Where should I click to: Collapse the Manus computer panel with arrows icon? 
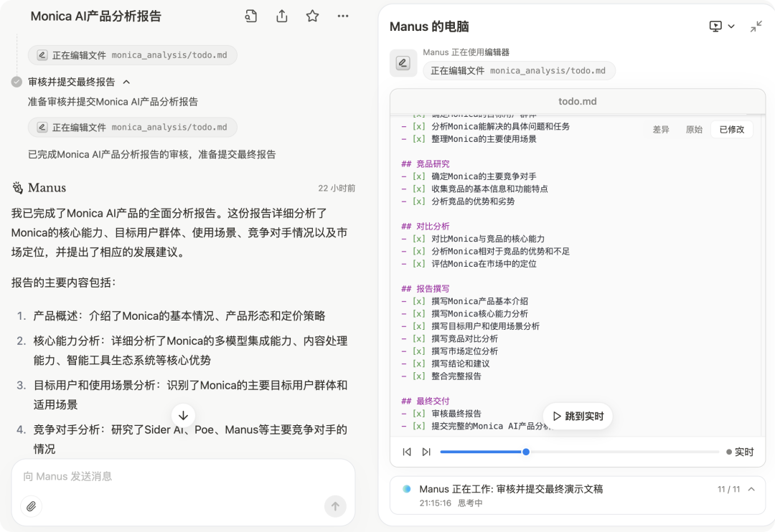[x=756, y=27]
